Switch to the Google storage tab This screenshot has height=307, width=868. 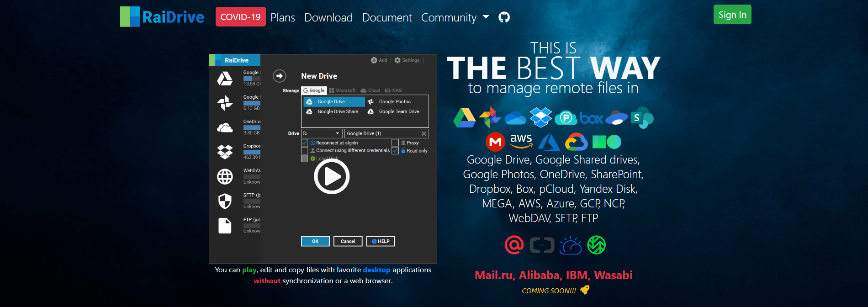314,90
